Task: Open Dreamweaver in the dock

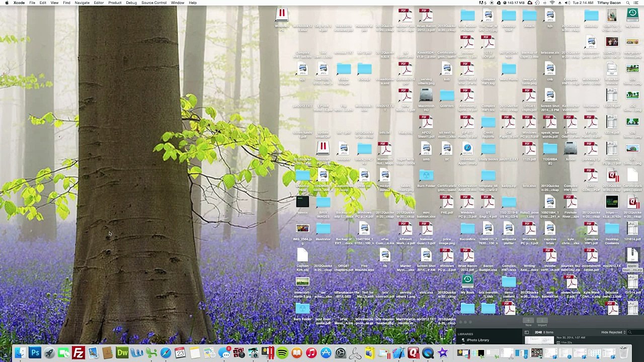Action: coord(122,353)
